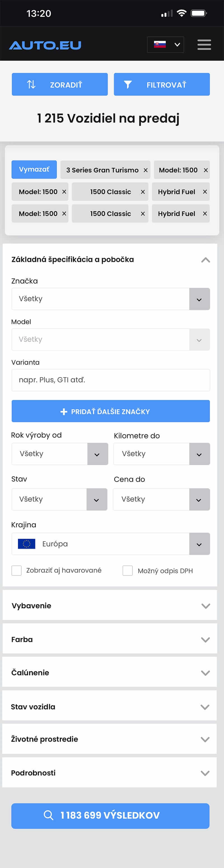Click the EU flag in Krajina field

[x=27, y=543]
